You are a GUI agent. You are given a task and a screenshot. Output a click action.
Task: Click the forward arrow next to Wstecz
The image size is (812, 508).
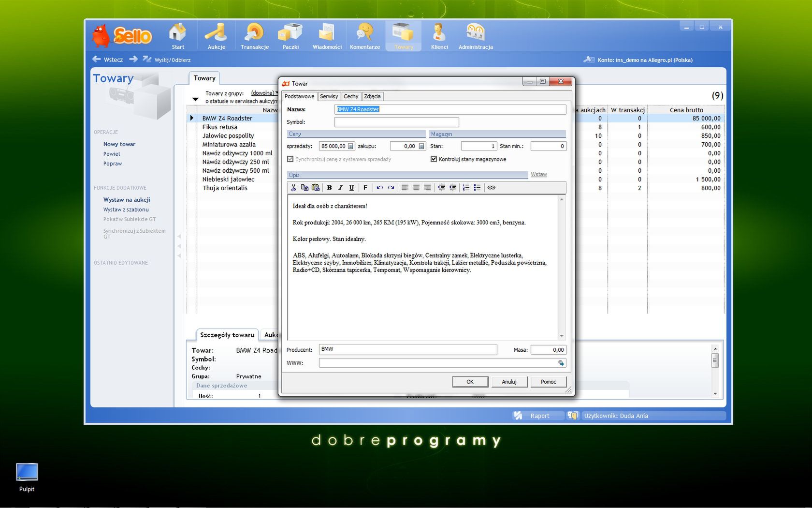tap(133, 59)
